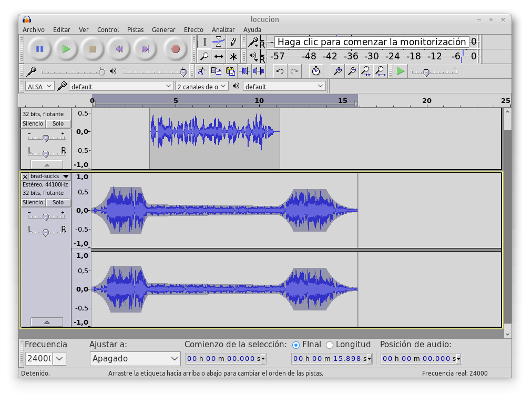532x405 pixels.
Task: Click the Cut scissors icon
Action: click(x=200, y=71)
